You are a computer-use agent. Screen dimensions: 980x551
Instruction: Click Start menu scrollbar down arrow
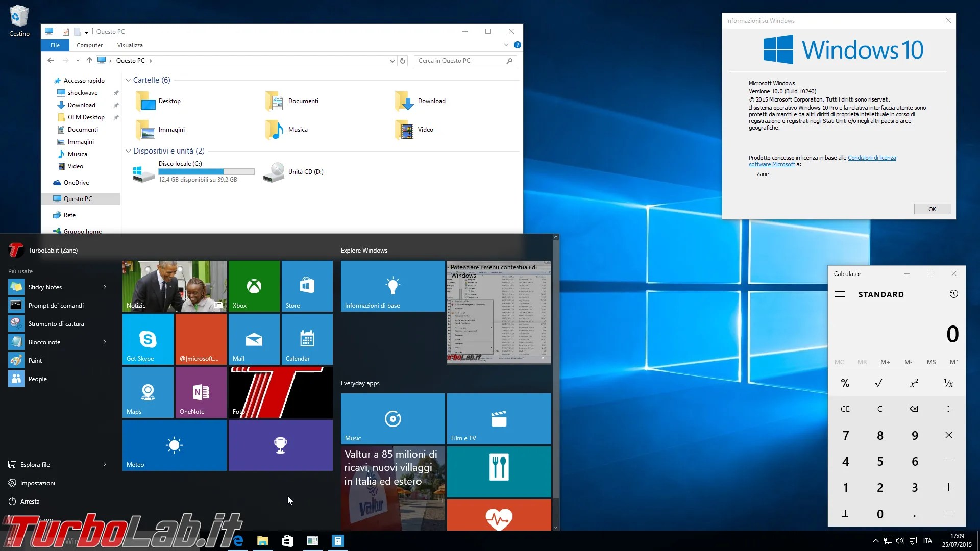click(x=556, y=527)
